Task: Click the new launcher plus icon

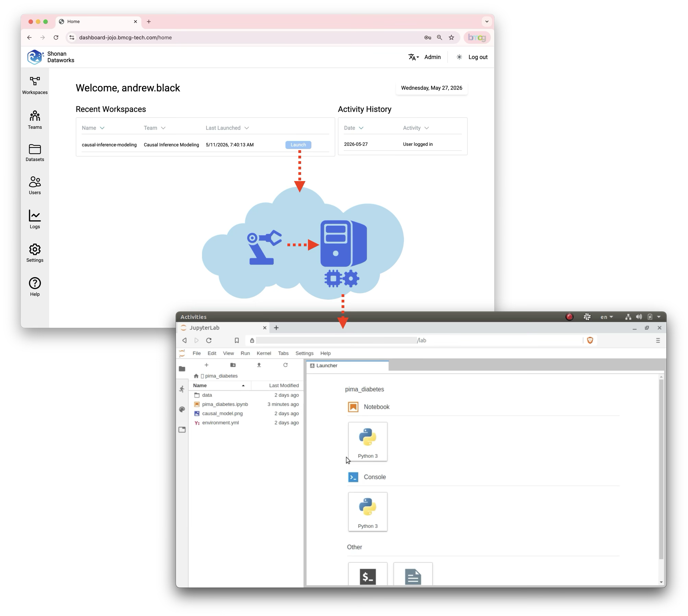Action: pyautogui.click(x=206, y=365)
